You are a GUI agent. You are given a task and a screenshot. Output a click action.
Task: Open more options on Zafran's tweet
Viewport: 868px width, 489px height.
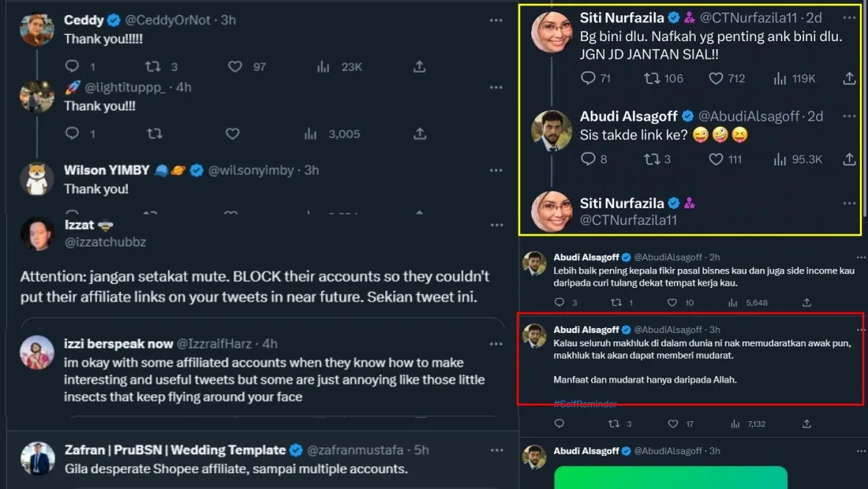496,450
